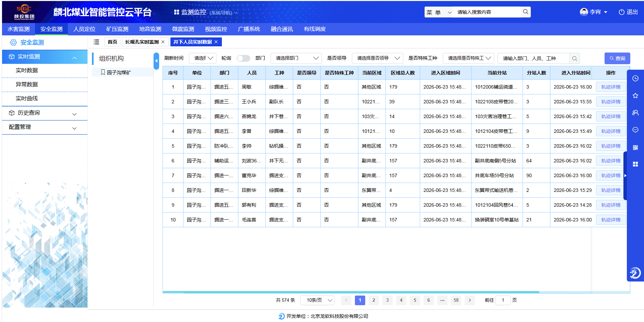Viewport: 644px width, 322px height.
Task: Expand the right sidebar arrow handle
Action: coord(625,175)
